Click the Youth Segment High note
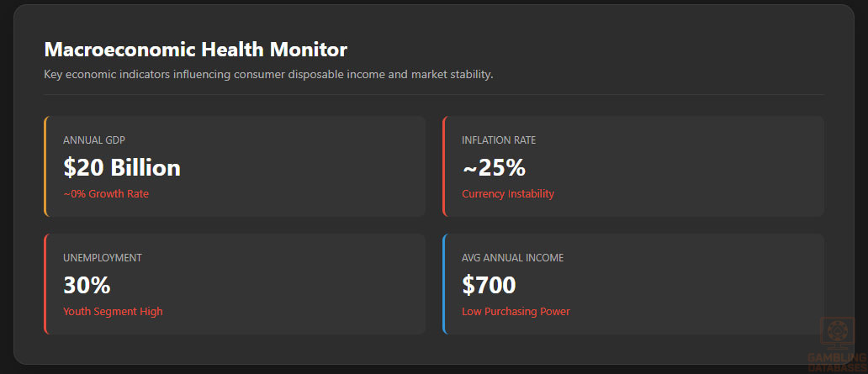Viewport: 868px width, 374px height. point(113,312)
